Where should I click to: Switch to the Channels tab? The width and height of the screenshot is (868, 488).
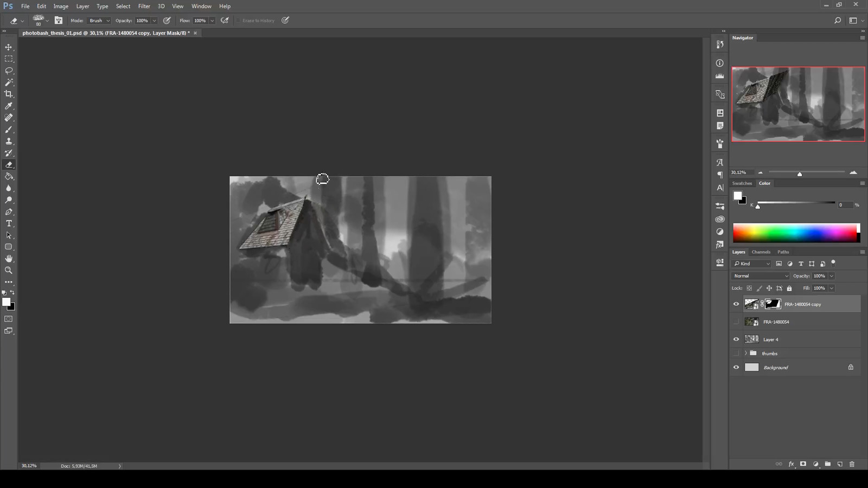tap(761, 252)
